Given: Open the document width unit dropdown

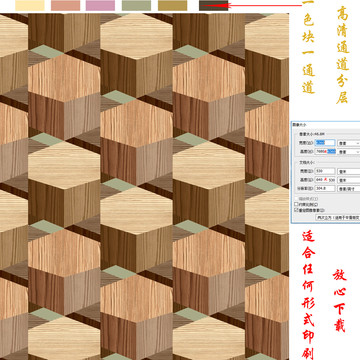Looking at the screenshot, I should 349,171.
